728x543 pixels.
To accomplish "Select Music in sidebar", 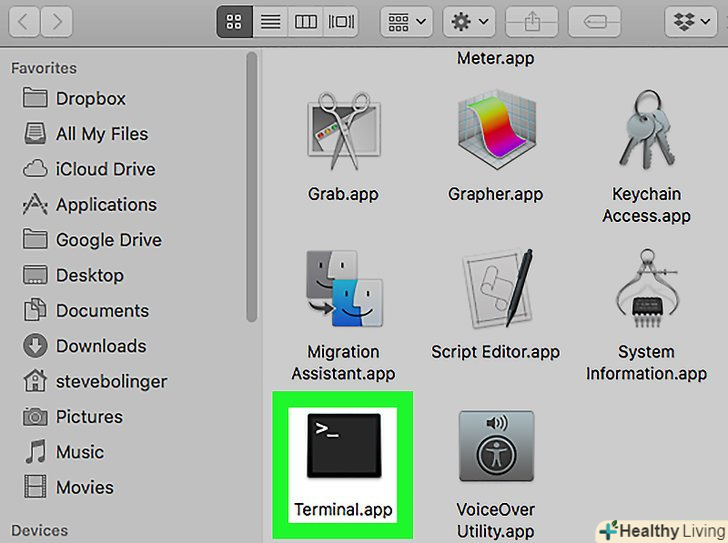I will coord(64,452).
